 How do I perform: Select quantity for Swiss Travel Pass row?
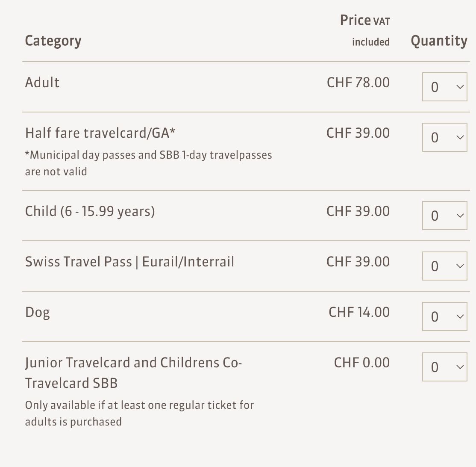click(444, 266)
